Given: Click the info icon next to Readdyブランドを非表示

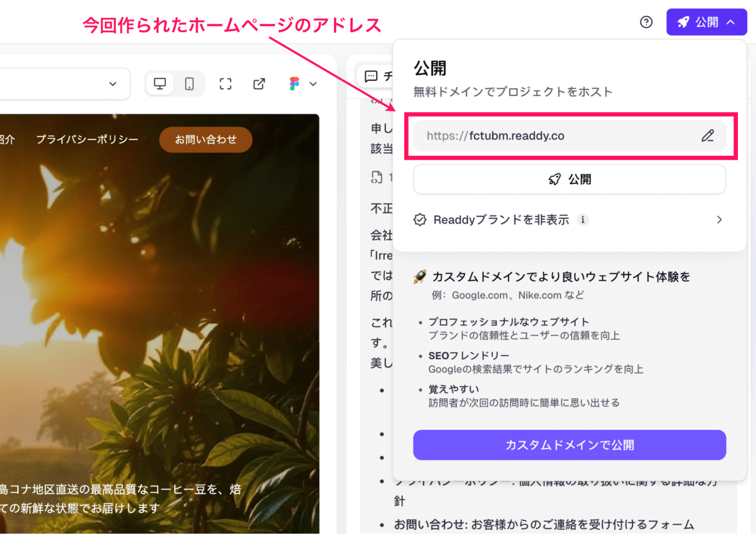Looking at the screenshot, I should (582, 220).
